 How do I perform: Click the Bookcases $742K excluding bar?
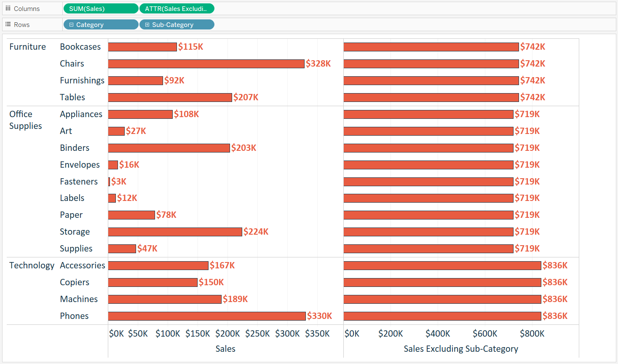[x=431, y=47]
